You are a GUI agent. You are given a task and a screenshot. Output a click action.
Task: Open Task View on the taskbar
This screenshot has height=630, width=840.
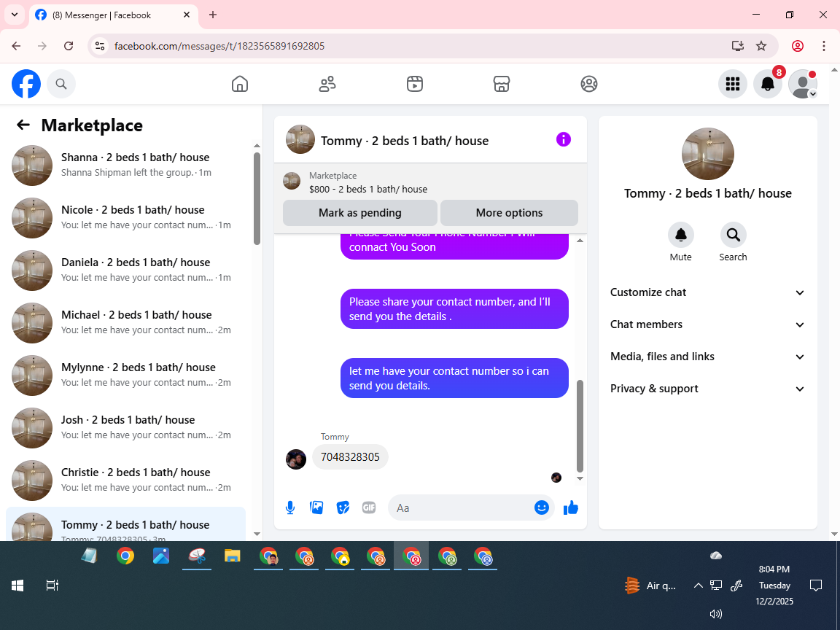(52, 586)
